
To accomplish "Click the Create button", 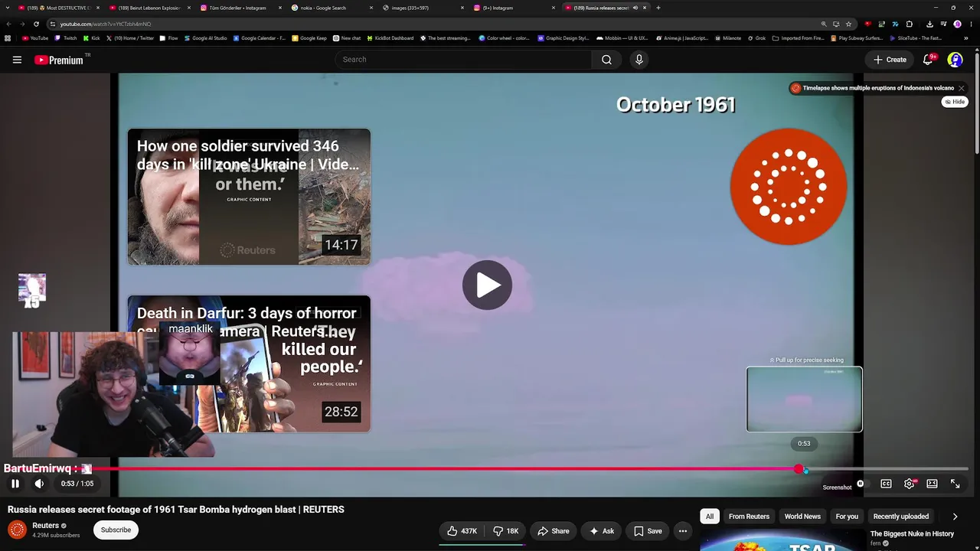I will click(890, 60).
